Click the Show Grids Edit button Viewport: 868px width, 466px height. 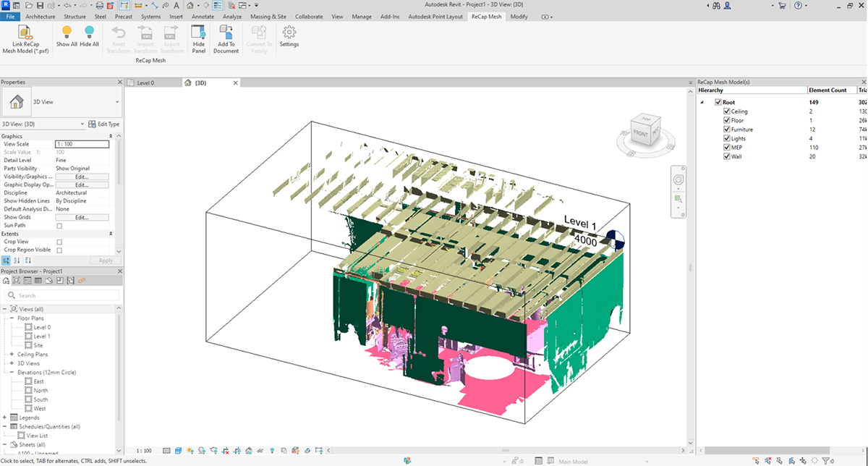82,217
